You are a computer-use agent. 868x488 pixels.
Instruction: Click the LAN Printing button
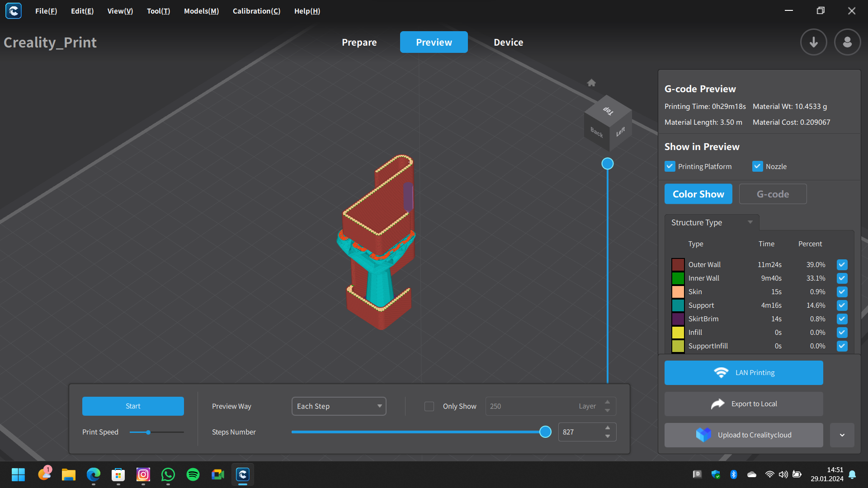[743, 373]
